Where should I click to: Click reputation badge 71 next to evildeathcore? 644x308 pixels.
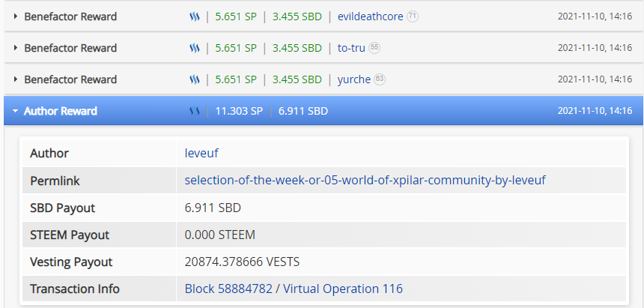413,16
